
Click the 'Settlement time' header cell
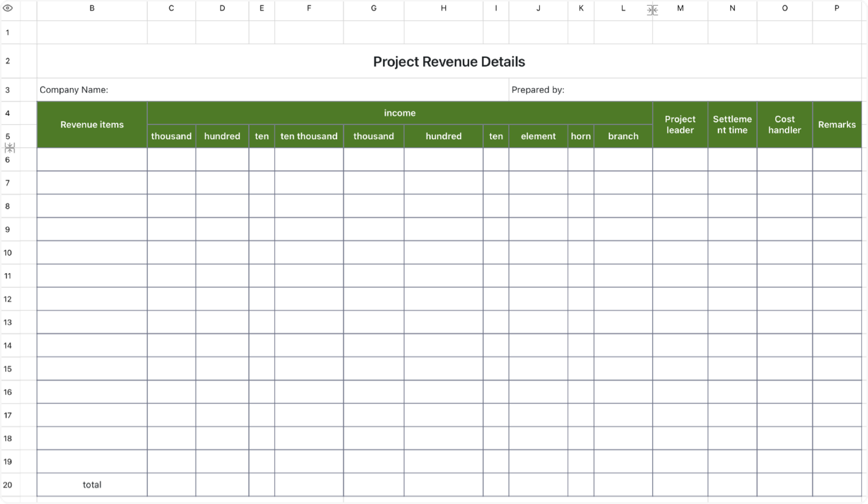point(733,124)
